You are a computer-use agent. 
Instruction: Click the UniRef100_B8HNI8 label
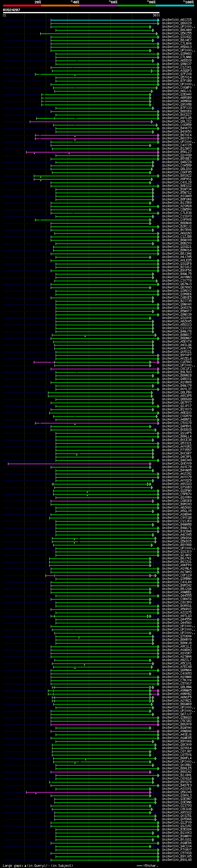click(177, 375)
